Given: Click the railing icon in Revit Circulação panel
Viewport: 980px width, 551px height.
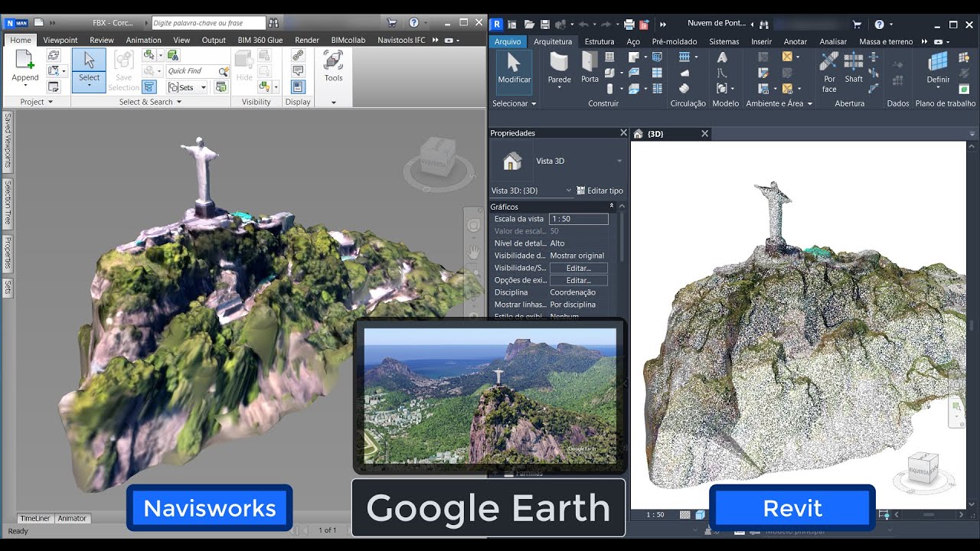Looking at the screenshot, I should pos(684,57).
